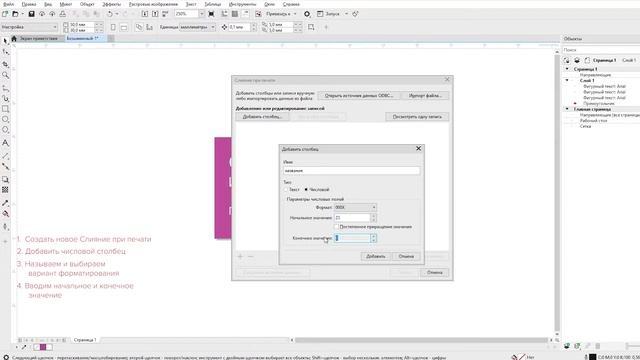Select the Drop Shadow tool

point(5,179)
